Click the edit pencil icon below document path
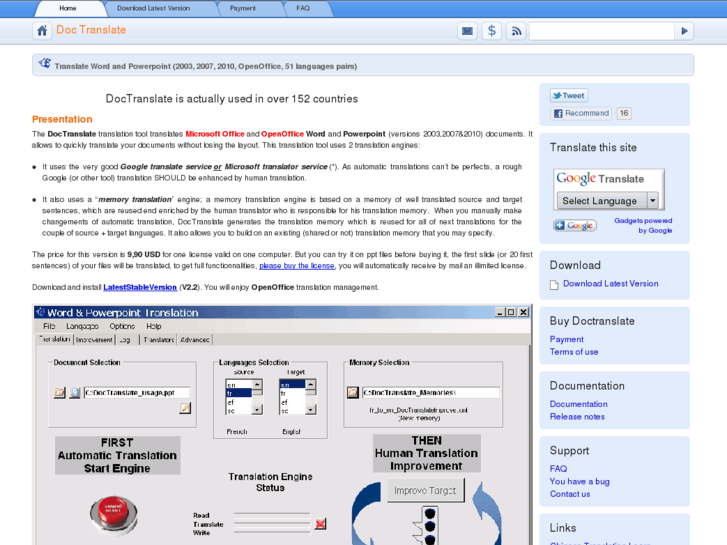727x545 pixels. pyautogui.click(x=185, y=408)
